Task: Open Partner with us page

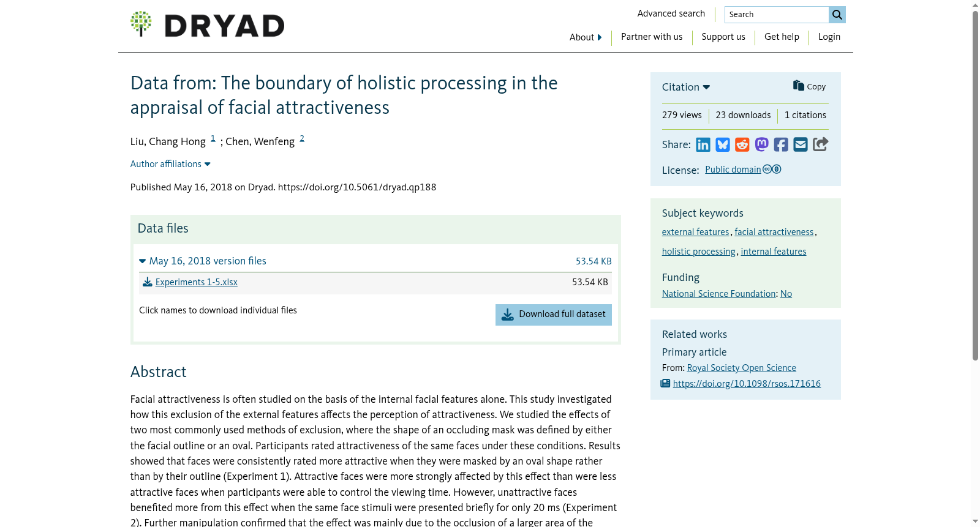Action: coord(652,37)
